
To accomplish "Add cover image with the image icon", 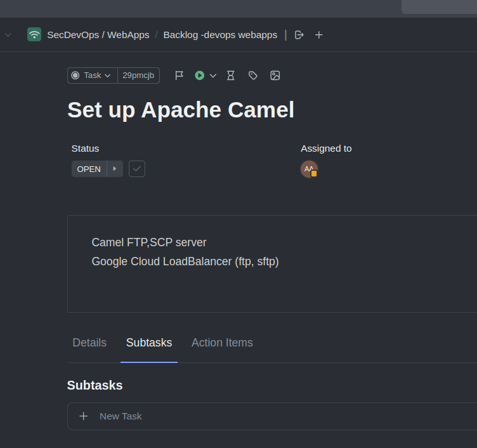I will click(275, 75).
